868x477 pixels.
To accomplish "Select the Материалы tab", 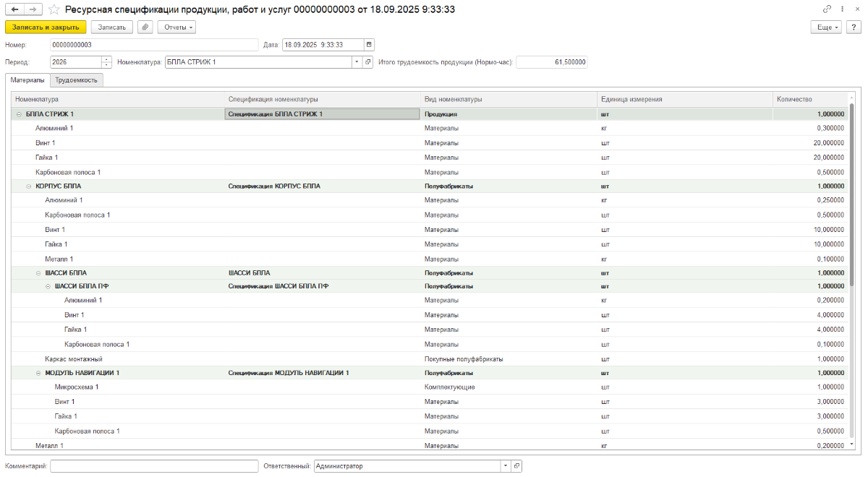I will pyautogui.click(x=27, y=80).
